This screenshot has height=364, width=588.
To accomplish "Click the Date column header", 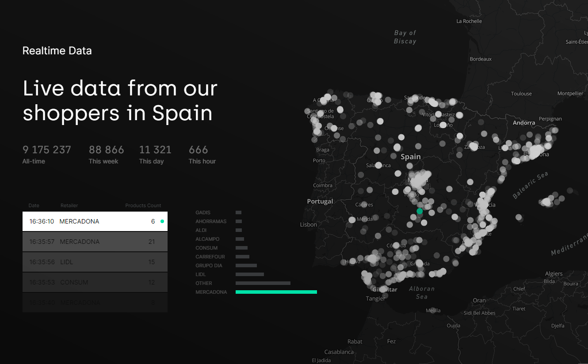I will (34, 205).
